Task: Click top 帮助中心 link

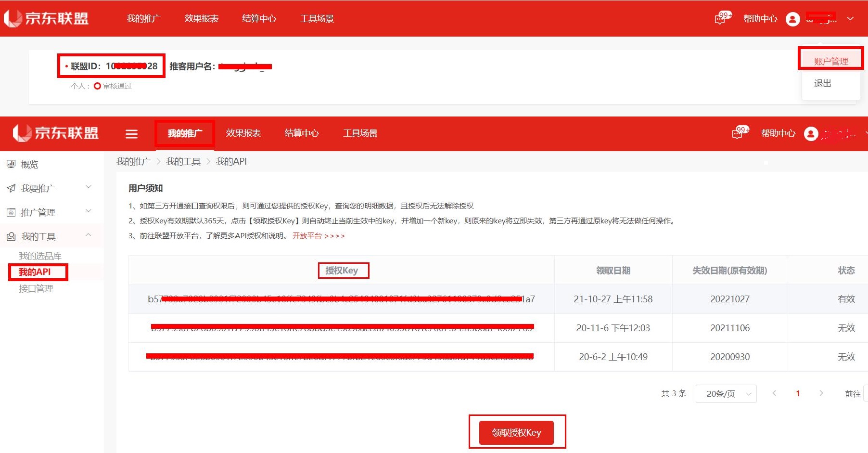Action: 760,19
